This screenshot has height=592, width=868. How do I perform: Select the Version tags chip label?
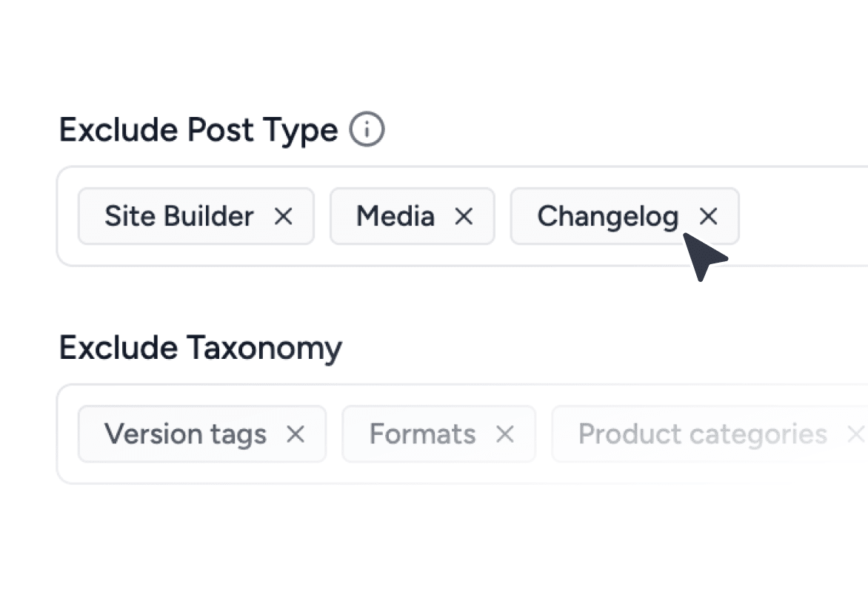(184, 434)
